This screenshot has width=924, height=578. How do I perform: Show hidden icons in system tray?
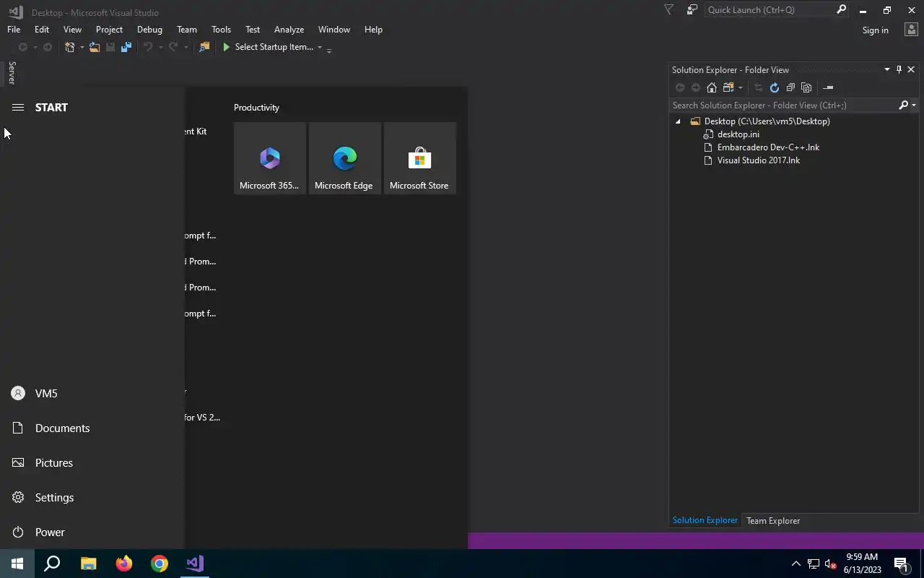coord(796,564)
